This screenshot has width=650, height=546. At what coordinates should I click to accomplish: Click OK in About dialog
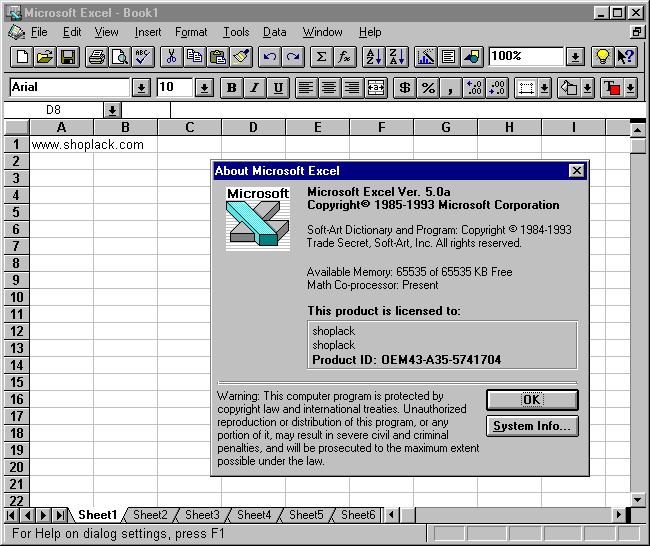(532, 400)
